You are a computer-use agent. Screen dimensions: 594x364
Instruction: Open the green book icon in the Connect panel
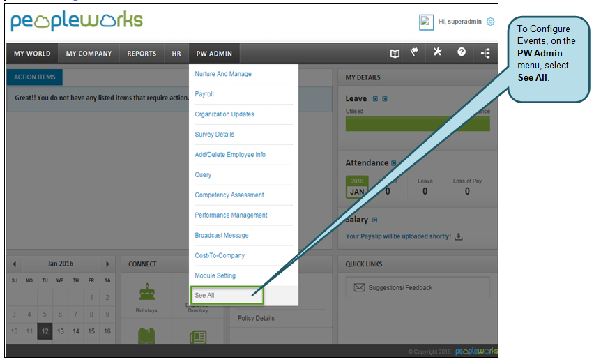click(x=146, y=336)
